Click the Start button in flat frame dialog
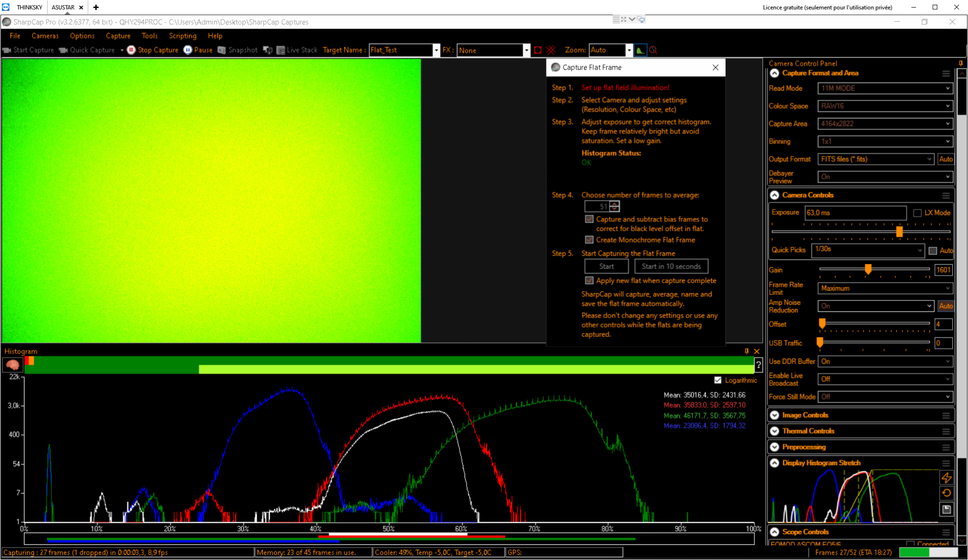The width and height of the screenshot is (968, 560). (x=606, y=267)
